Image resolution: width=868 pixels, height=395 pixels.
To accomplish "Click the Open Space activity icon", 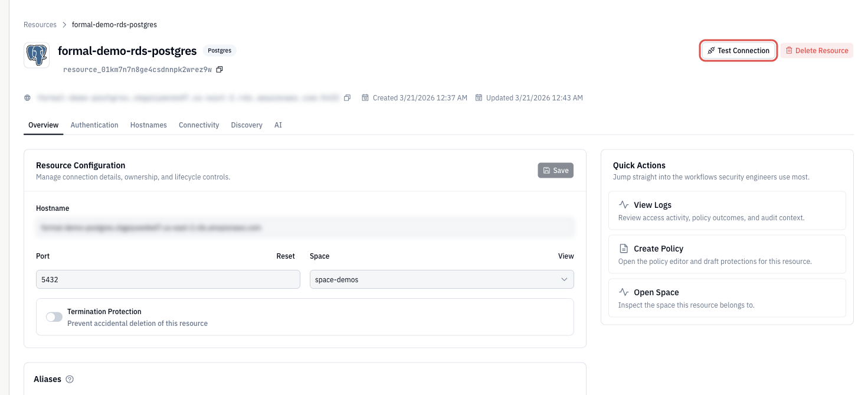I will (x=624, y=292).
